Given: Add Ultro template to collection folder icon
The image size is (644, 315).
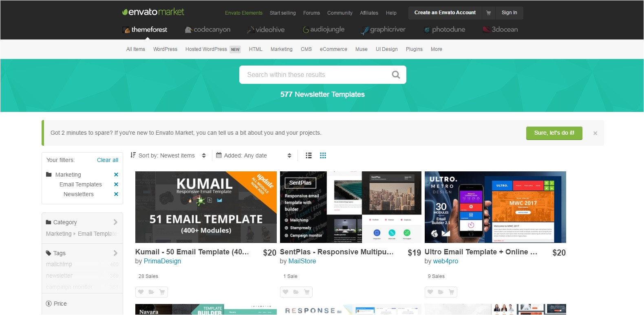Looking at the screenshot, I should click(441, 292).
